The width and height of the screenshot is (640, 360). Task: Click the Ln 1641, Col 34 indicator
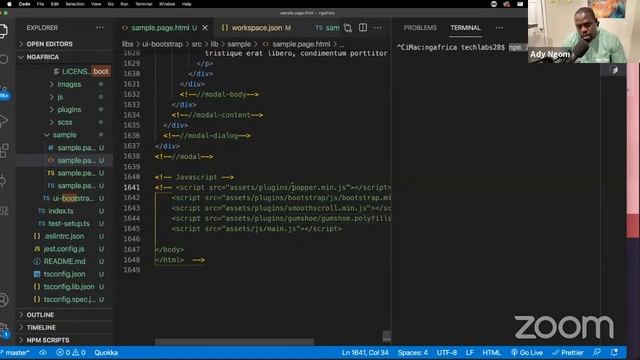point(365,353)
